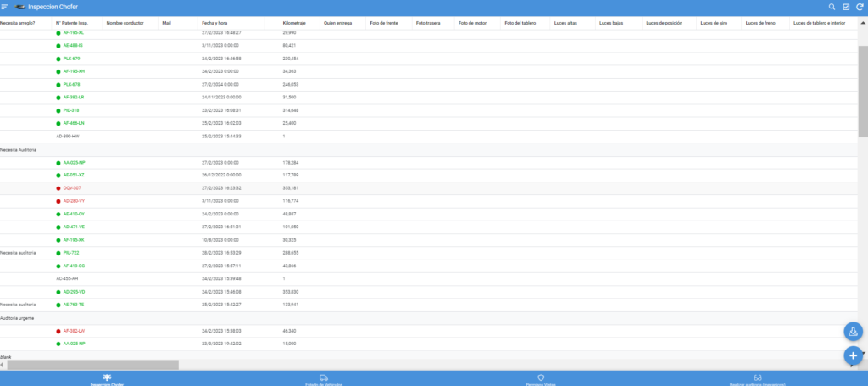Open the hamburger menu icon
The height and width of the screenshot is (386, 868).
pyautogui.click(x=5, y=7)
